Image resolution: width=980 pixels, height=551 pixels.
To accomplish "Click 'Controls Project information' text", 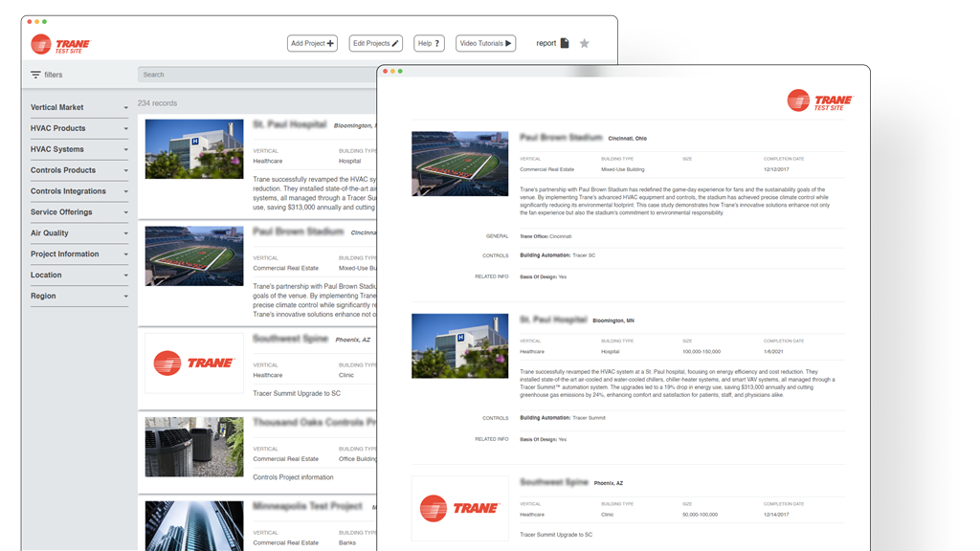I will tap(293, 477).
